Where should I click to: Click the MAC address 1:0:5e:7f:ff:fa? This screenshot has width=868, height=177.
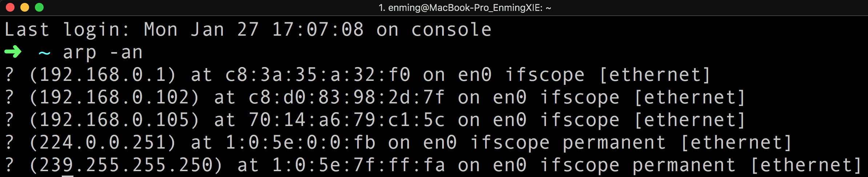(x=358, y=165)
